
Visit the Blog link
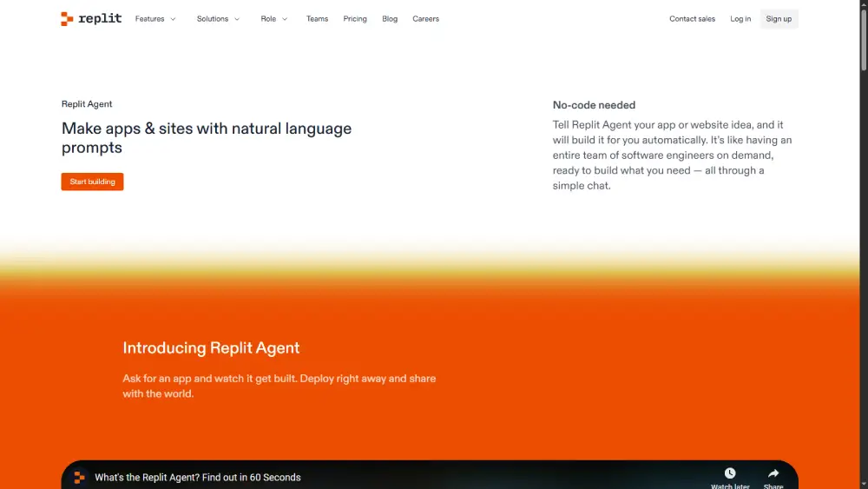(x=390, y=19)
